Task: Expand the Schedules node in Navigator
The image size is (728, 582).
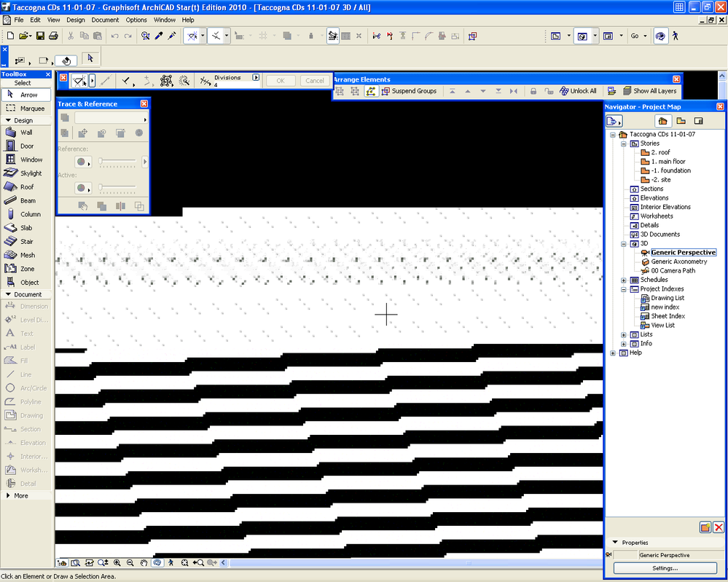Action: pyautogui.click(x=623, y=280)
